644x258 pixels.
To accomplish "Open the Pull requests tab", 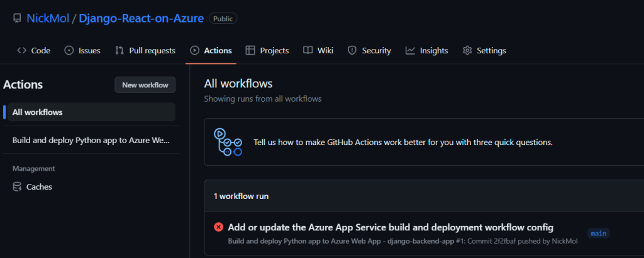I will pos(145,50).
